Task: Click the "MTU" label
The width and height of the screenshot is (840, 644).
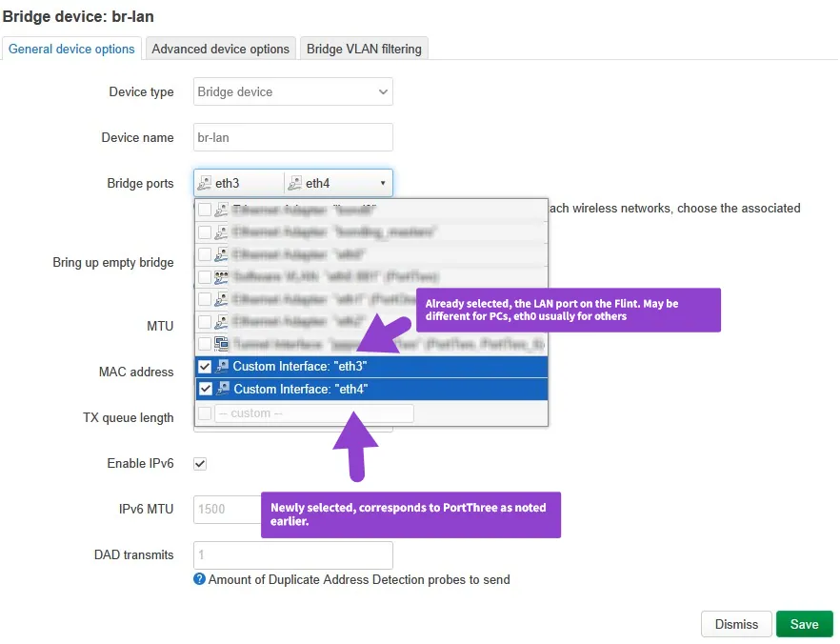Action: (160, 326)
